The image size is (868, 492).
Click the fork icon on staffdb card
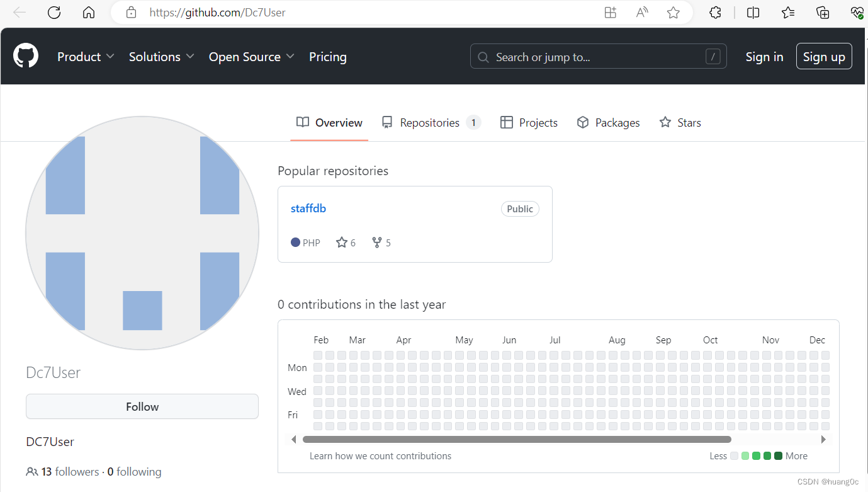(377, 243)
